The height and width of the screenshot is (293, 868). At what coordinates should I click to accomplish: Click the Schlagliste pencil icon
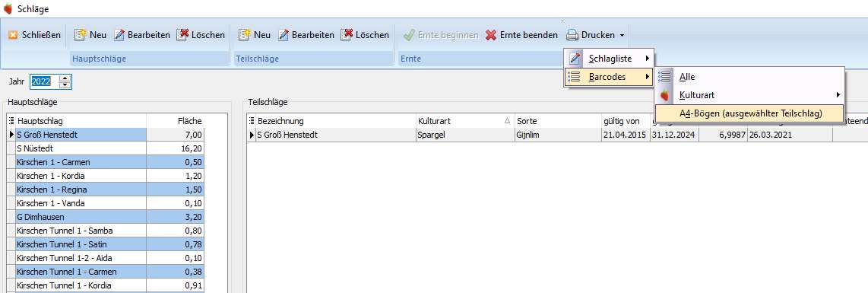pyautogui.click(x=575, y=58)
